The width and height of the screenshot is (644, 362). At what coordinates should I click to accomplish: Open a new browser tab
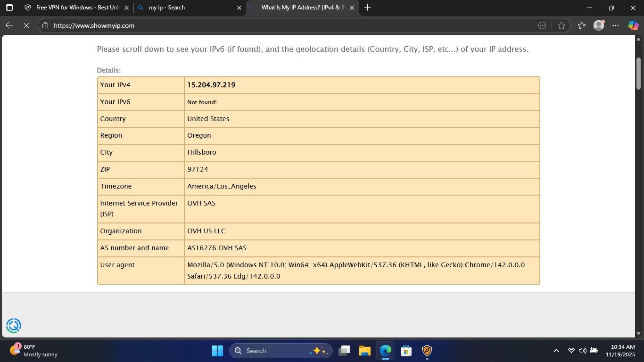click(368, 8)
